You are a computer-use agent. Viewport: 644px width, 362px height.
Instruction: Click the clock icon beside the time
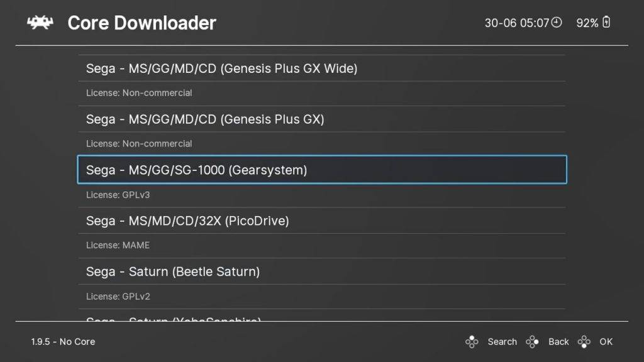557,23
